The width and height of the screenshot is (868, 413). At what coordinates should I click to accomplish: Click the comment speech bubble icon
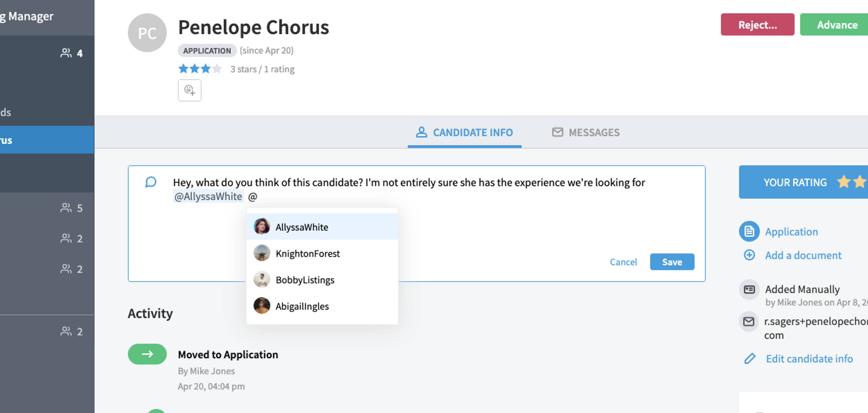click(151, 182)
